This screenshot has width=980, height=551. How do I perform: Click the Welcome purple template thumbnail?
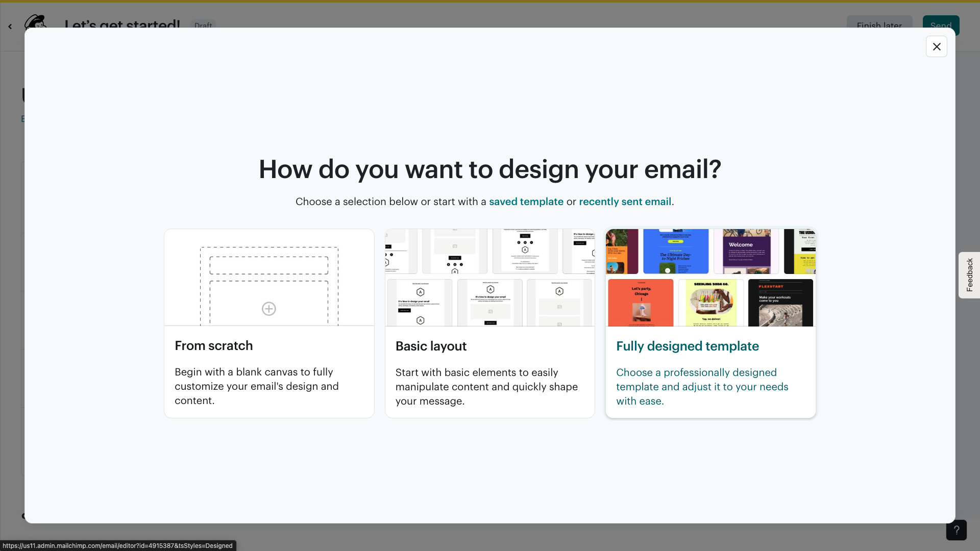[746, 251]
